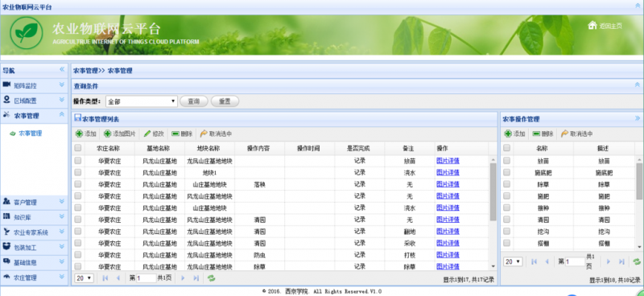
Task: Click the 添加图片 toolbar button
Action: point(119,134)
